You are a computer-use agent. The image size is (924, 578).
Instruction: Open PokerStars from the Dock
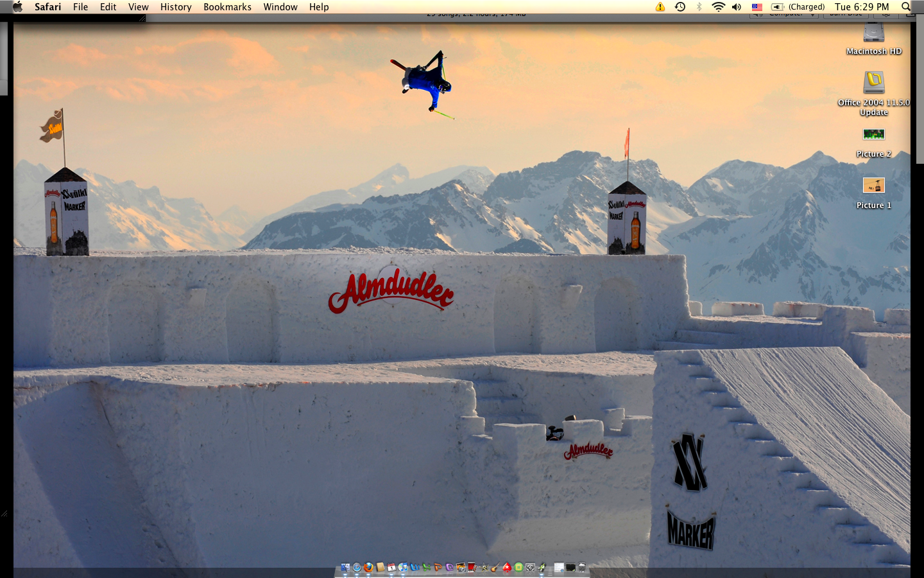(507, 568)
